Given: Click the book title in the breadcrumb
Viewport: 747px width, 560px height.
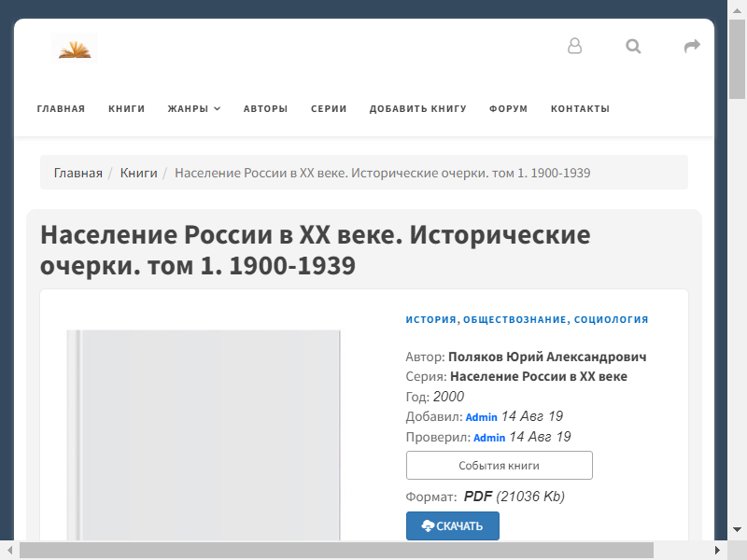Looking at the screenshot, I should click(383, 173).
